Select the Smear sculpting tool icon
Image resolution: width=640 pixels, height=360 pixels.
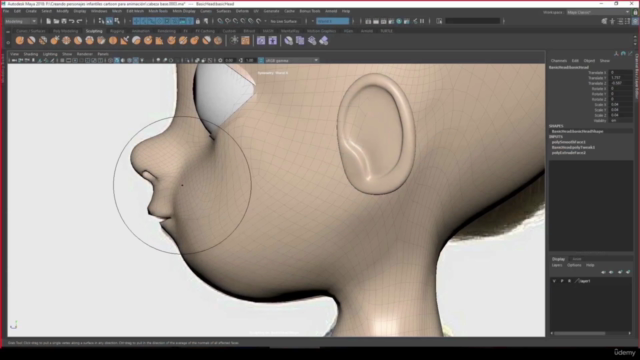183,40
